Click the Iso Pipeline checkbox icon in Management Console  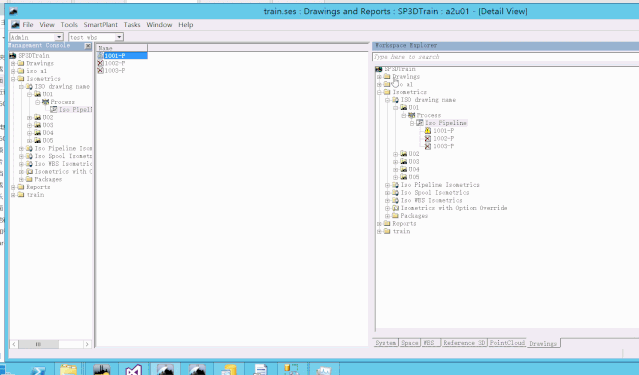click(x=54, y=110)
